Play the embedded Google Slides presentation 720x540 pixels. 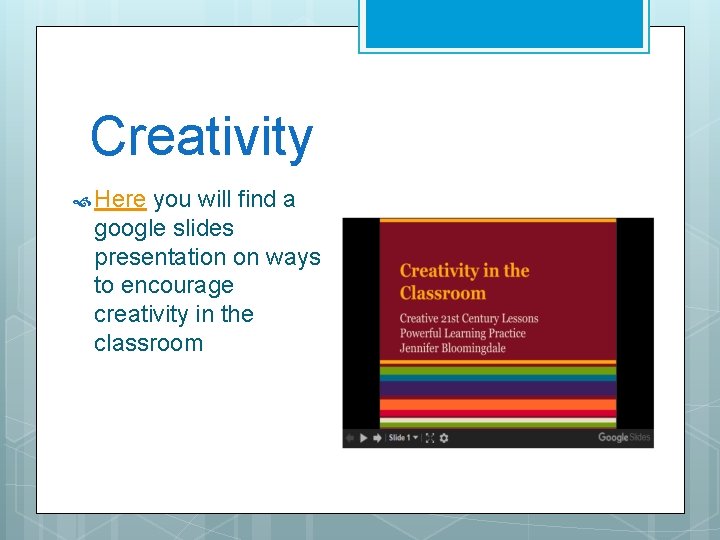(x=364, y=438)
